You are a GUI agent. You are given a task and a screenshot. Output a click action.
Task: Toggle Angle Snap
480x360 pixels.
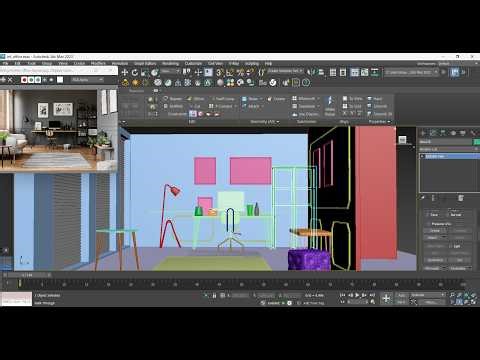click(x=229, y=72)
